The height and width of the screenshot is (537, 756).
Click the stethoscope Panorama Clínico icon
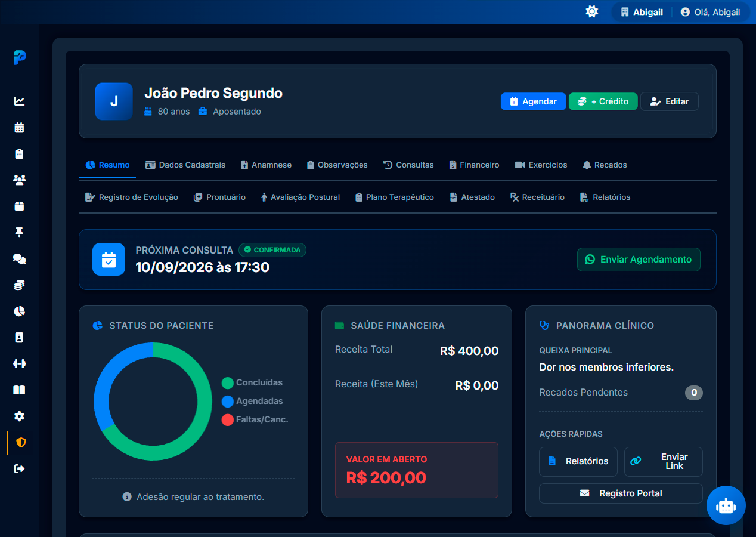click(x=544, y=326)
